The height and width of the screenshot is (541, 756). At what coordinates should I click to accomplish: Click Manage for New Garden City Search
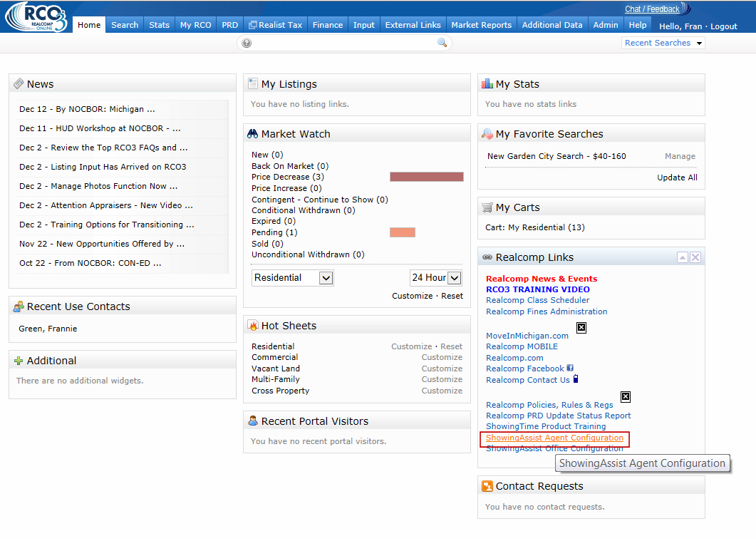tap(680, 156)
